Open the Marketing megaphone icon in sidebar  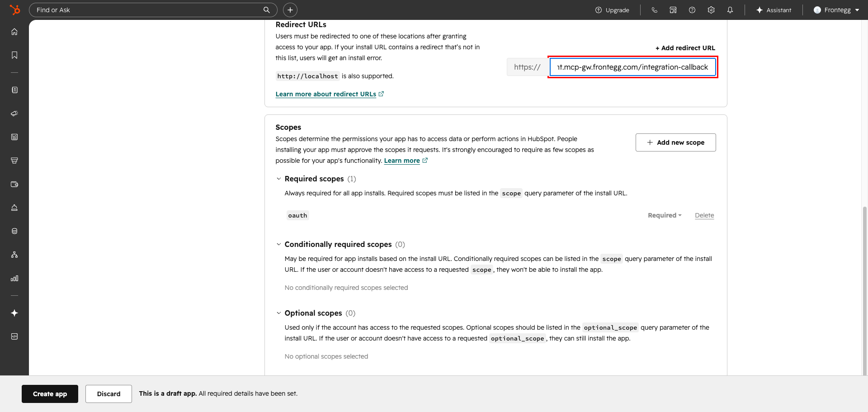[14, 114]
